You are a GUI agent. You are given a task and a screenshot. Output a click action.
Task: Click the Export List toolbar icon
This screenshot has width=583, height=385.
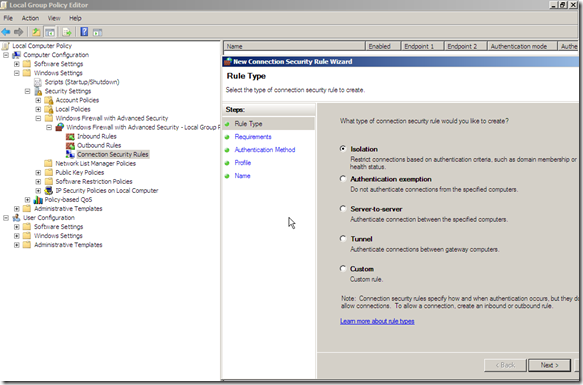pos(67,32)
